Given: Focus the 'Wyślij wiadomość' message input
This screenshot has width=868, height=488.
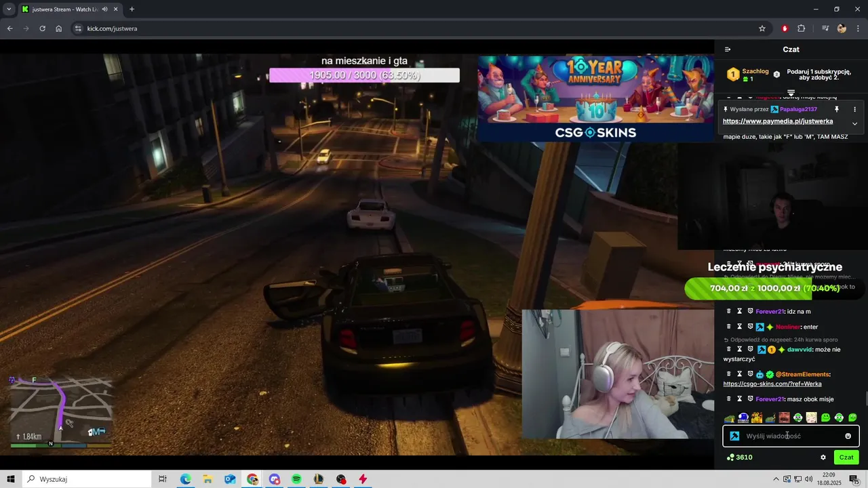Looking at the screenshot, I should point(791,436).
